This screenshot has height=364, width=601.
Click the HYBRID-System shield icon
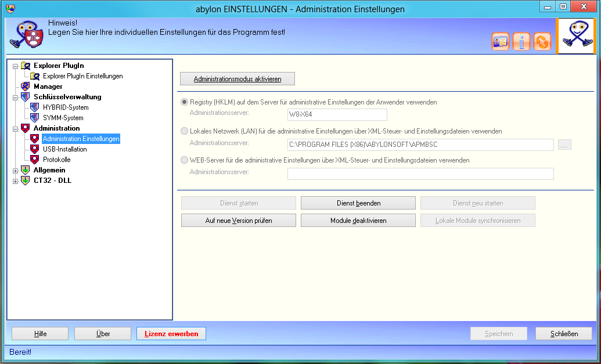coord(34,107)
